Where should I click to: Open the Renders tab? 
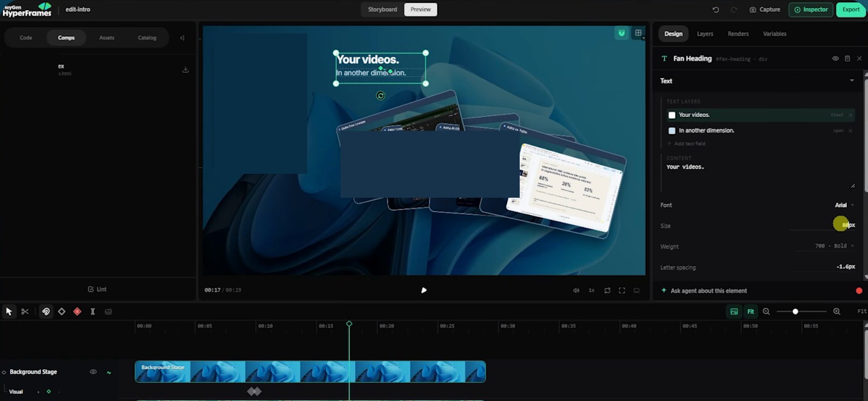point(738,34)
